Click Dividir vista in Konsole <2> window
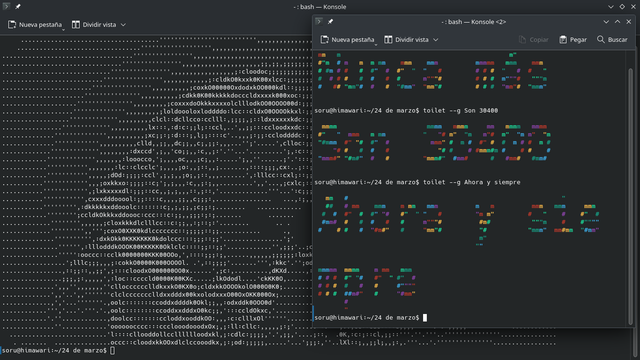The width and height of the screenshot is (640, 360). click(x=407, y=40)
